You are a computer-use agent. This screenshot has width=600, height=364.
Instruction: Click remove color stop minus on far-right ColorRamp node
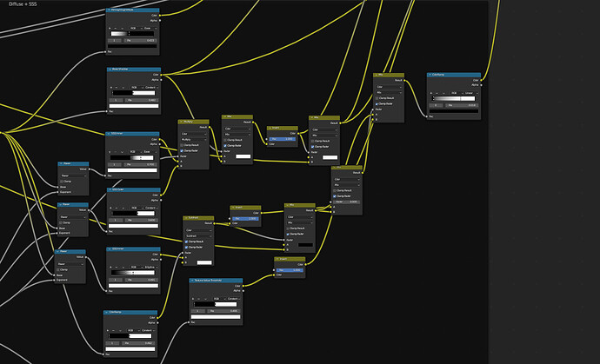coord(437,93)
